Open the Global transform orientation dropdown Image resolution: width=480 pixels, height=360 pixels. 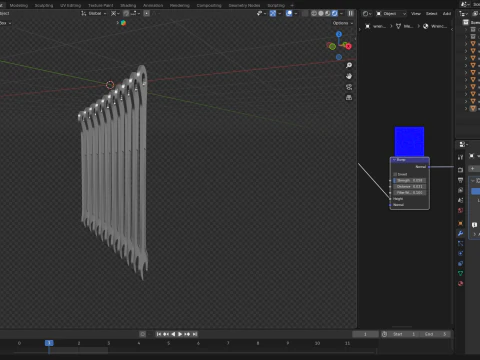94,13
